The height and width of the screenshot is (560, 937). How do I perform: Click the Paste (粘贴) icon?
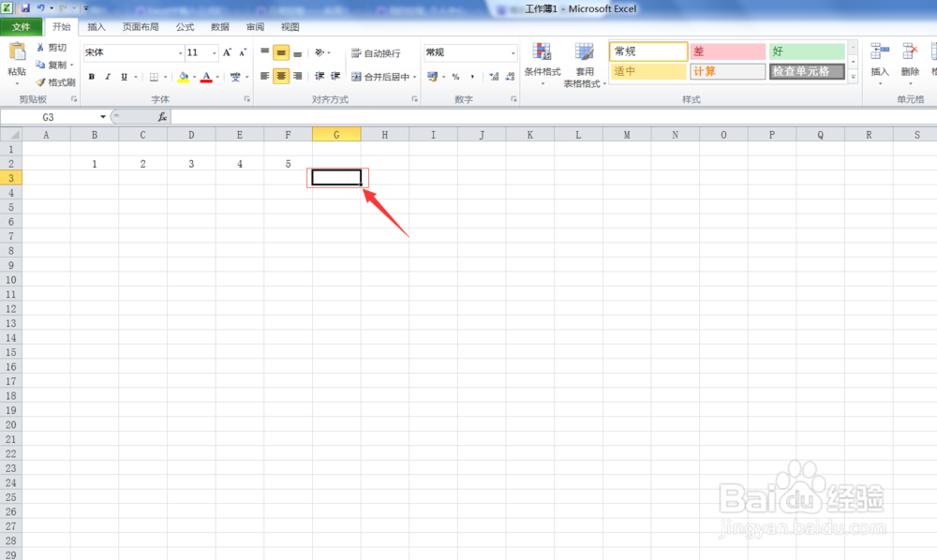17,52
